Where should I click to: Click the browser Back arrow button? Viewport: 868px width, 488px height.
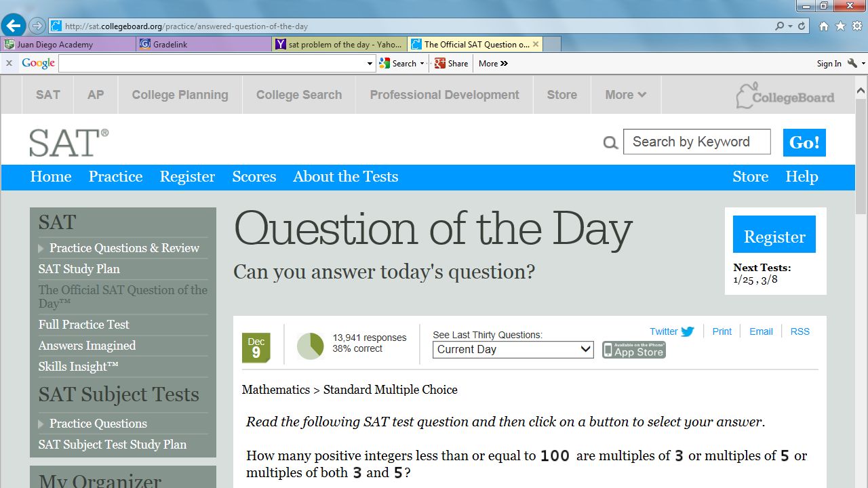[14, 26]
